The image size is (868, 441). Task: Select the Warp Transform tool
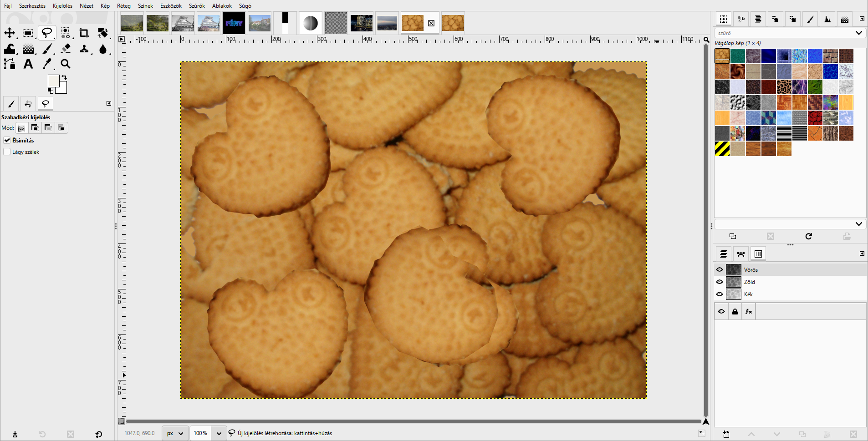pyautogui.click(x=10, y=49)
